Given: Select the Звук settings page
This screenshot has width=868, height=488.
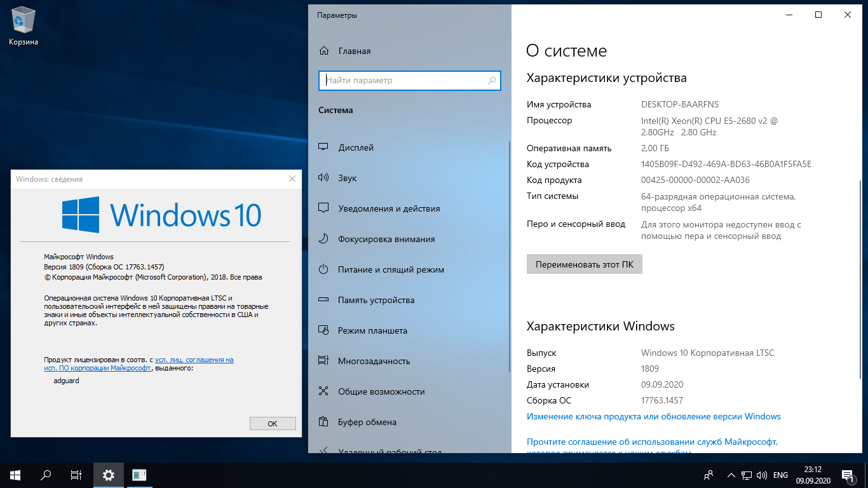Looking at the screenshot, I should [x=409, y=178].
